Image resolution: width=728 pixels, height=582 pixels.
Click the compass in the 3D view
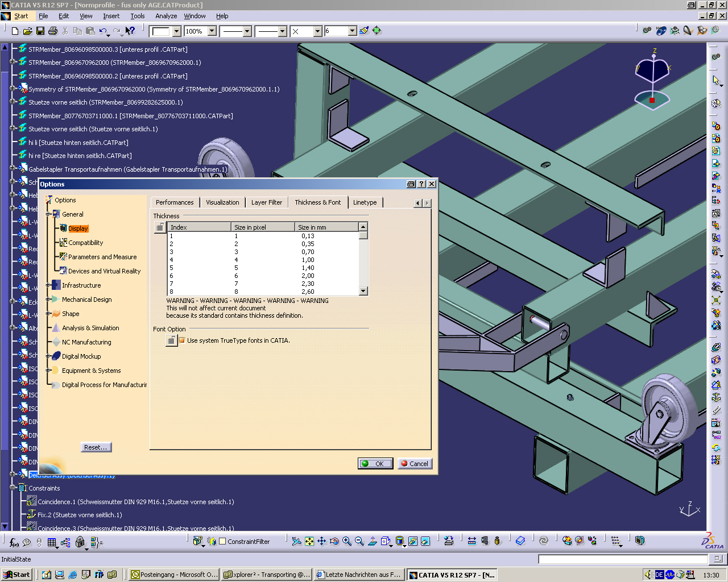pyautogui.click(x=652, y=79)
